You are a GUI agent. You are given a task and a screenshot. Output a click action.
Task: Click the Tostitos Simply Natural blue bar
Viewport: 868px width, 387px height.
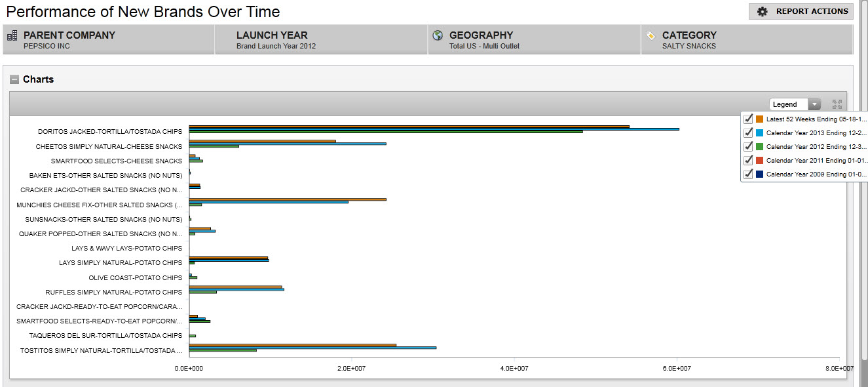[x=312, y=347]
